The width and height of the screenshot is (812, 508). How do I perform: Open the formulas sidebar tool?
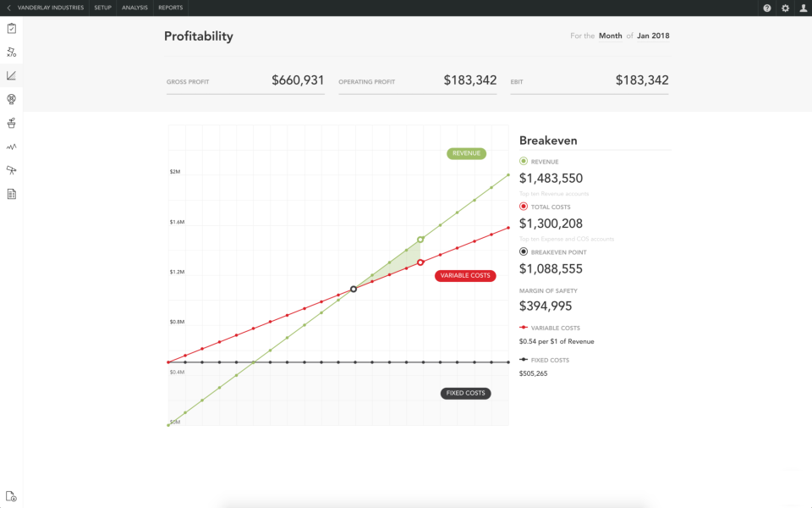[x=11, y=52]
